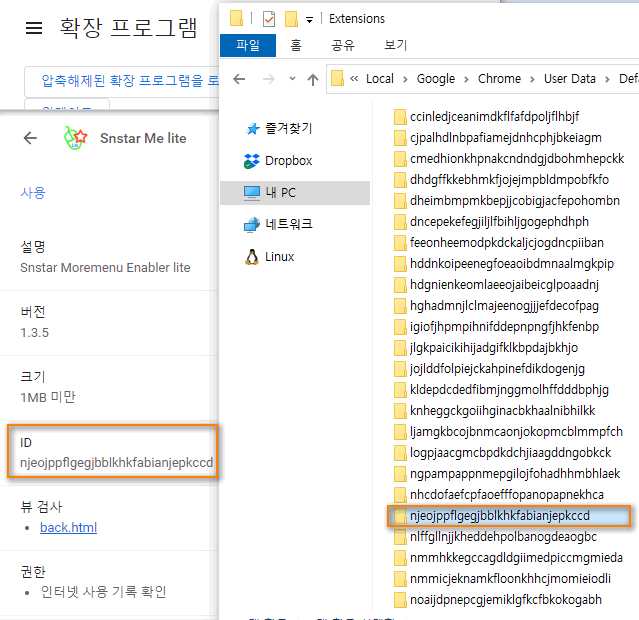Select 내 PC in the navigation pane

295,192
